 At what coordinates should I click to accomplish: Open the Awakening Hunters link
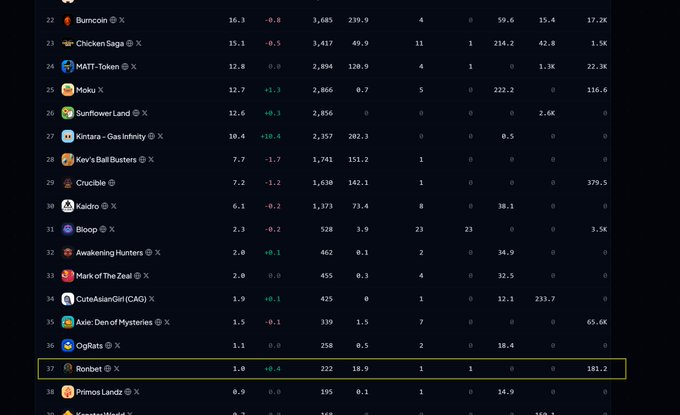point(109,252)
